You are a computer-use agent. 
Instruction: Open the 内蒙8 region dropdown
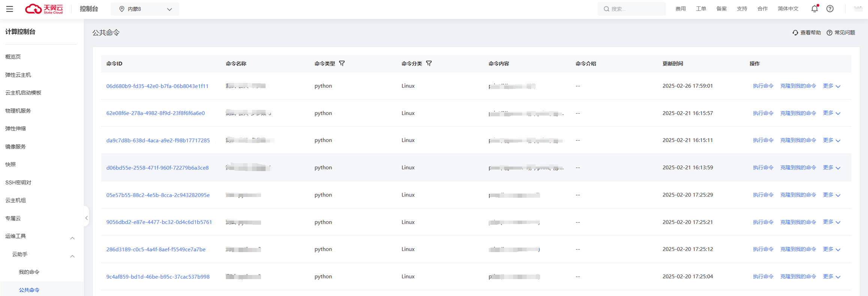(145, 9)
